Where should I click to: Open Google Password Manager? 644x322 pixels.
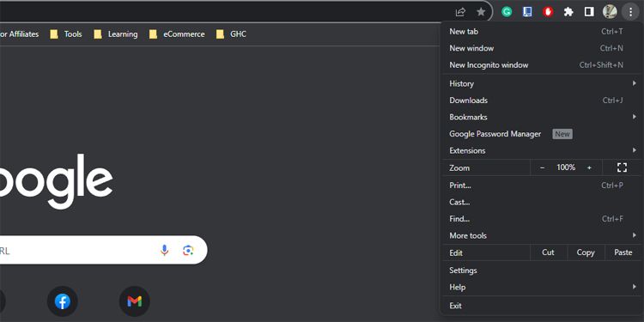click(542, 134)
